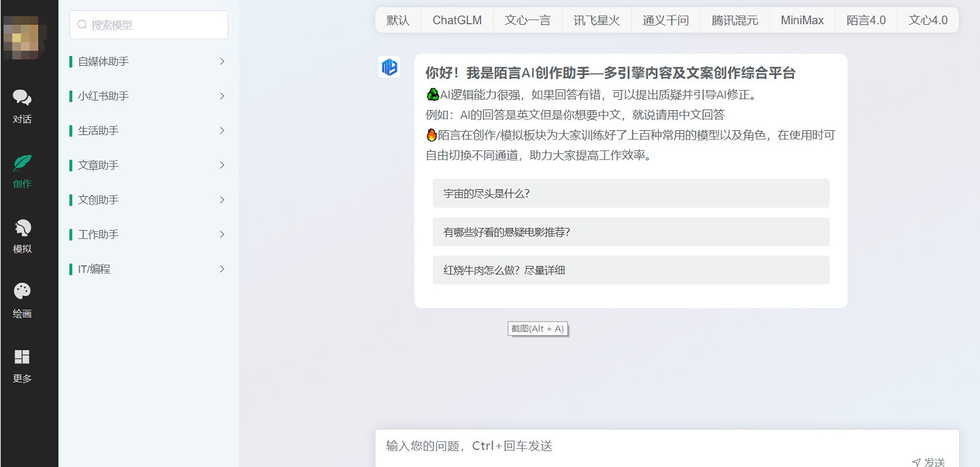Expand the 自媒体助手 chevron
The image size is (980, 467).
(222, 61)
